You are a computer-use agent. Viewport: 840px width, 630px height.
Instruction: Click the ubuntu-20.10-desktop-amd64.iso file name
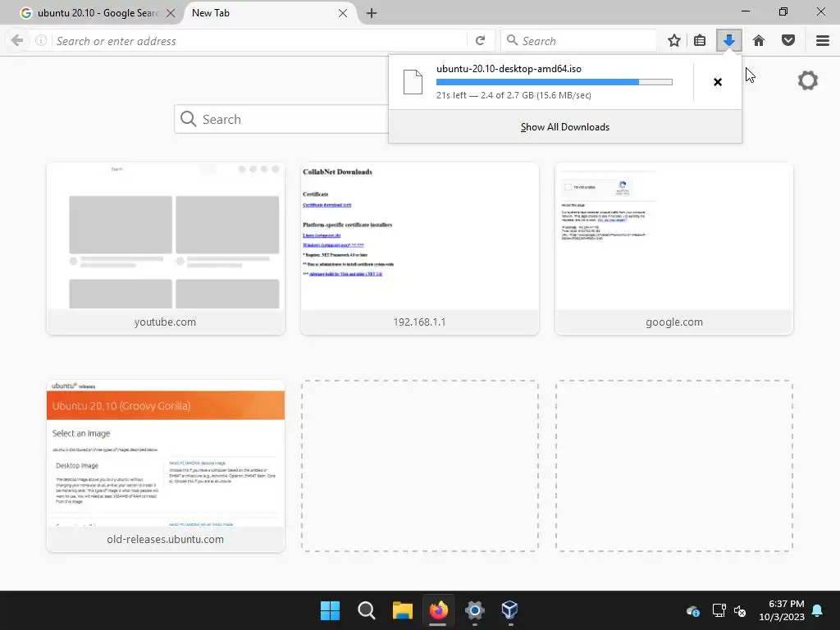(509, 69)
